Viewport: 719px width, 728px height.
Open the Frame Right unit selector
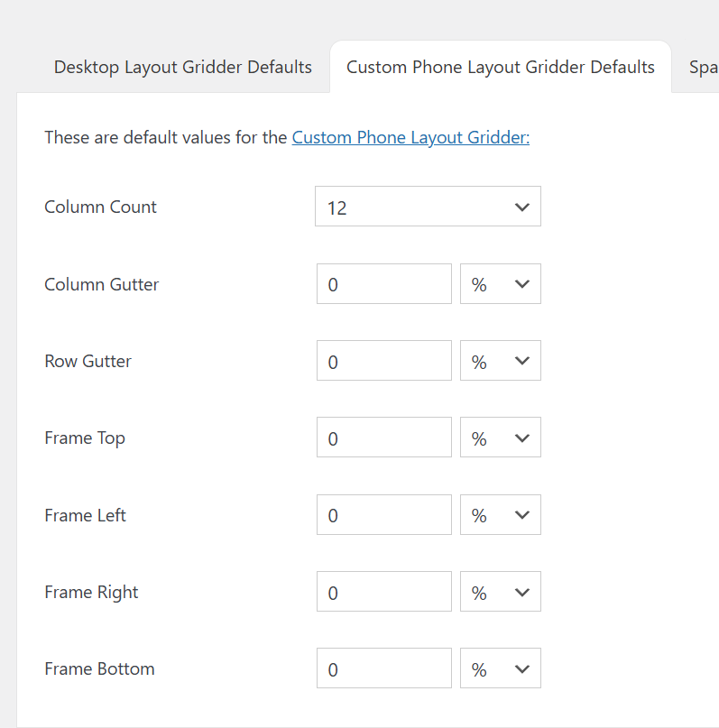(x=501, y=592)
